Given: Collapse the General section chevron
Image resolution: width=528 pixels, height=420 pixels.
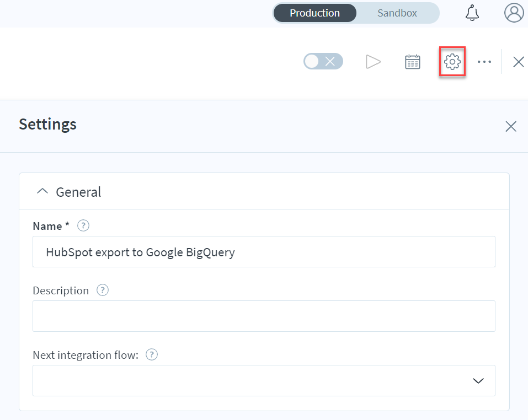Looking at the screenshot, I should (x=42, y=191).
